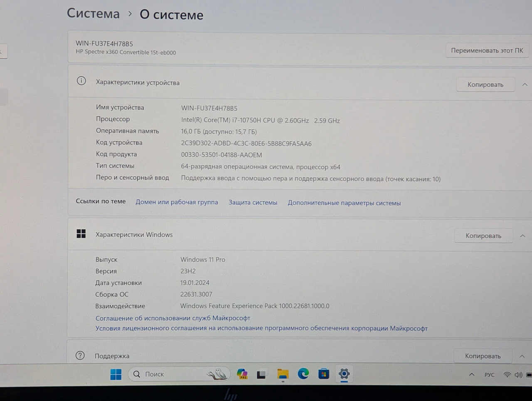
Task: Open Copilot preview from the taskbar
Action: (242, 374)
